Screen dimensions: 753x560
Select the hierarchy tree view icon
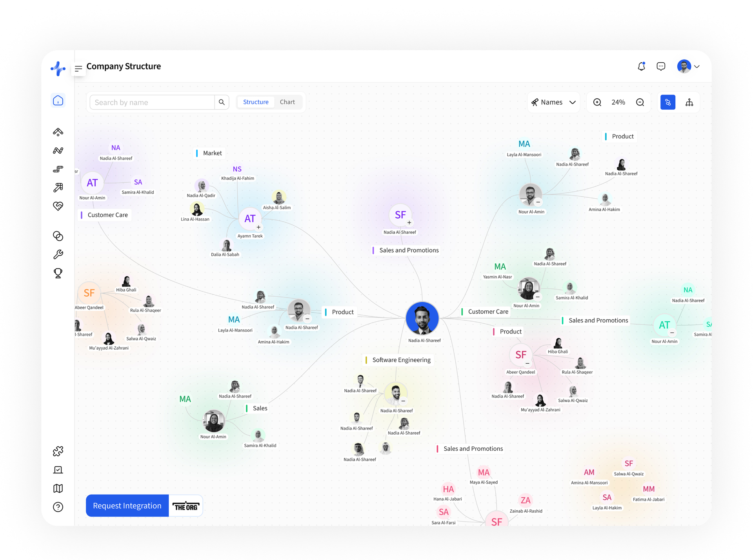(x=689, y=102)
